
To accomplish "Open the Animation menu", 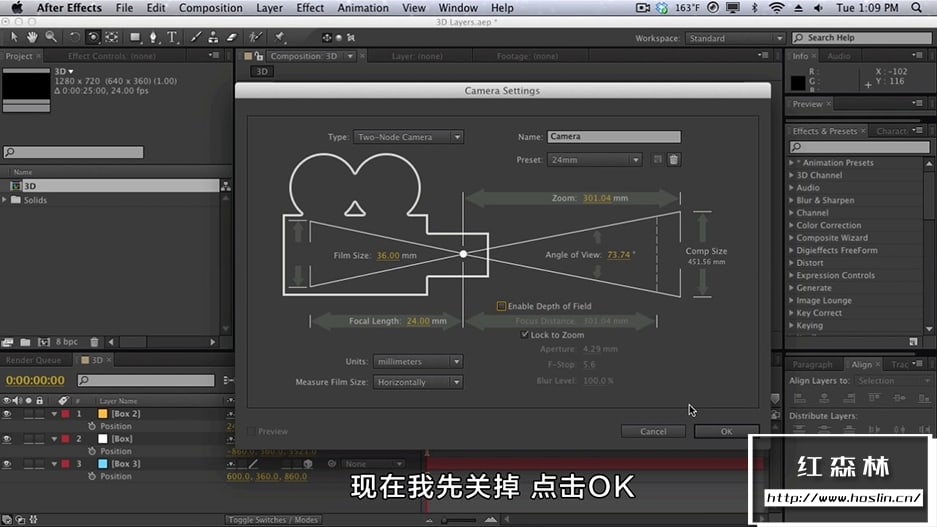I will [363, 8].
